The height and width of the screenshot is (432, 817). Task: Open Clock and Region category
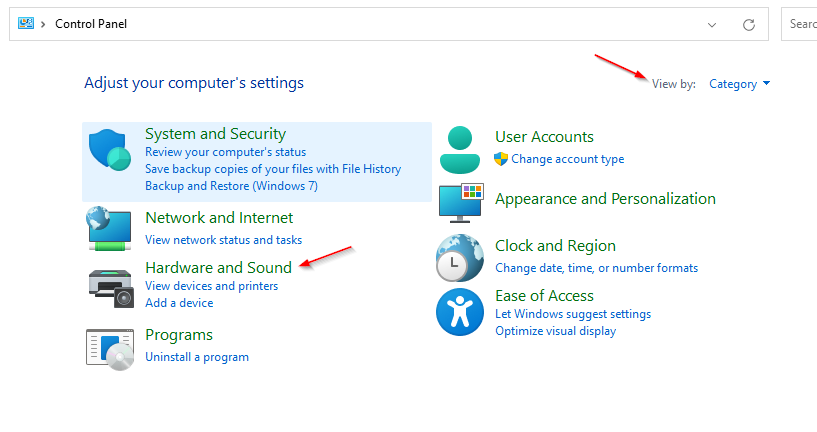coord(555,246)
